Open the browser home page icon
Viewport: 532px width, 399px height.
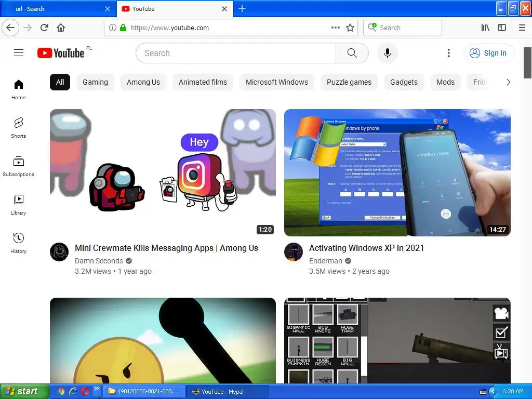pyautogui.click(x=61, y=28)
